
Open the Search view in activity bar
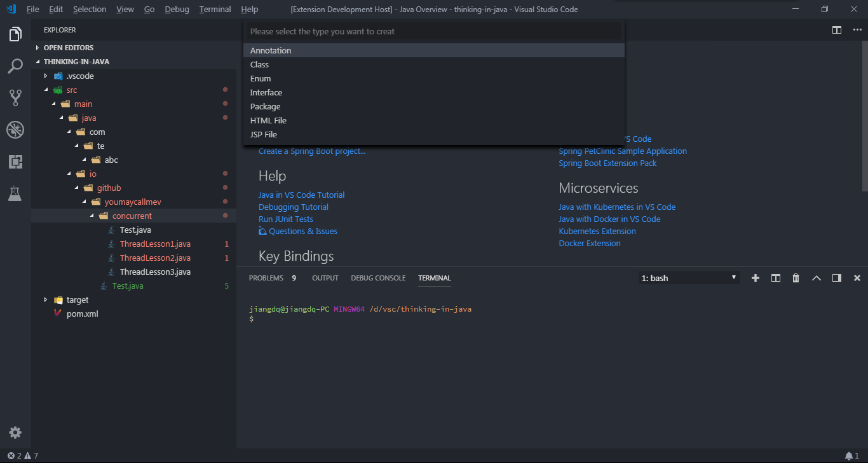(x=15, y=66)
